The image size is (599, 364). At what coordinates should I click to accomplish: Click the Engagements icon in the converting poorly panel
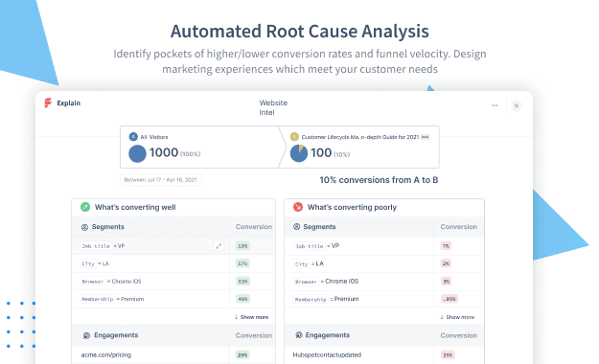click(x=299, y=335)
